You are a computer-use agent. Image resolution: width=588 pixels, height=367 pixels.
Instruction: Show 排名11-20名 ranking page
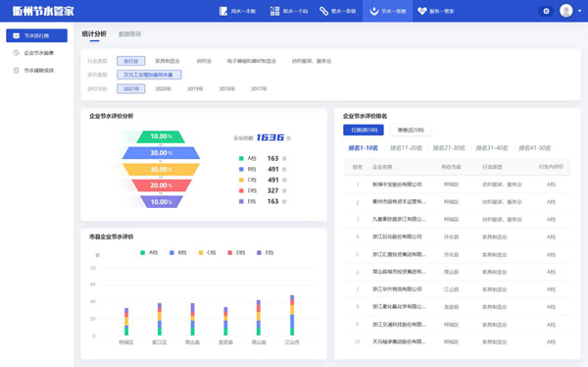[x=406, y=148]
